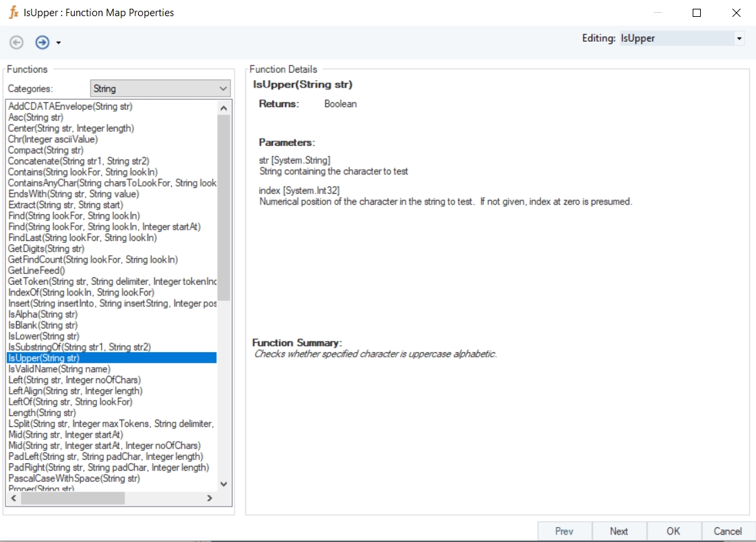Image resolution: width=756 pixels, height=542 pixels.
Task: Confirm with the OK button
Action: pyautogui.click(x=673, y=531)
